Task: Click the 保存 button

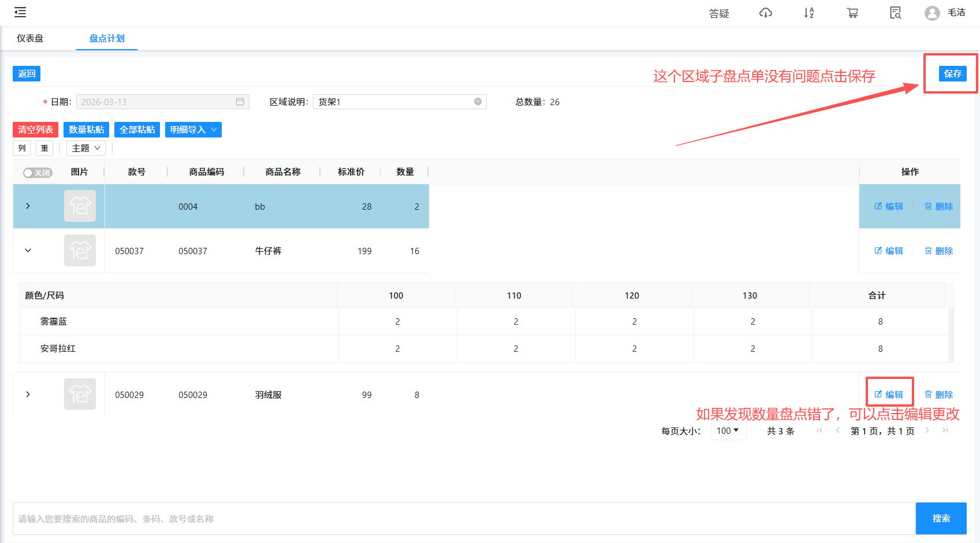Action: pos(952,73)
